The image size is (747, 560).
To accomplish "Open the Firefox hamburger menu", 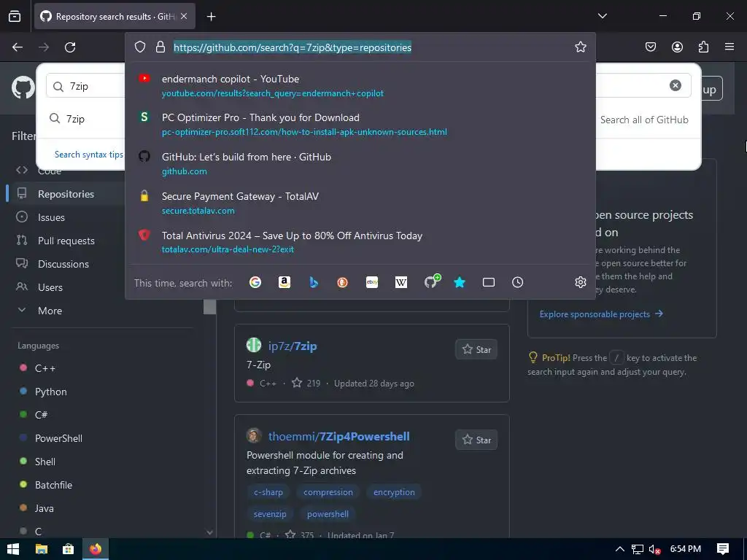I will (729, 47).
